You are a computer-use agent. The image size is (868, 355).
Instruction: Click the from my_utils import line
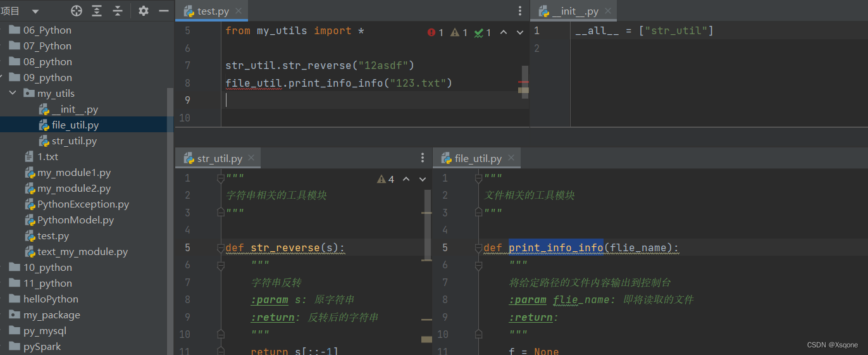(294, 30)
